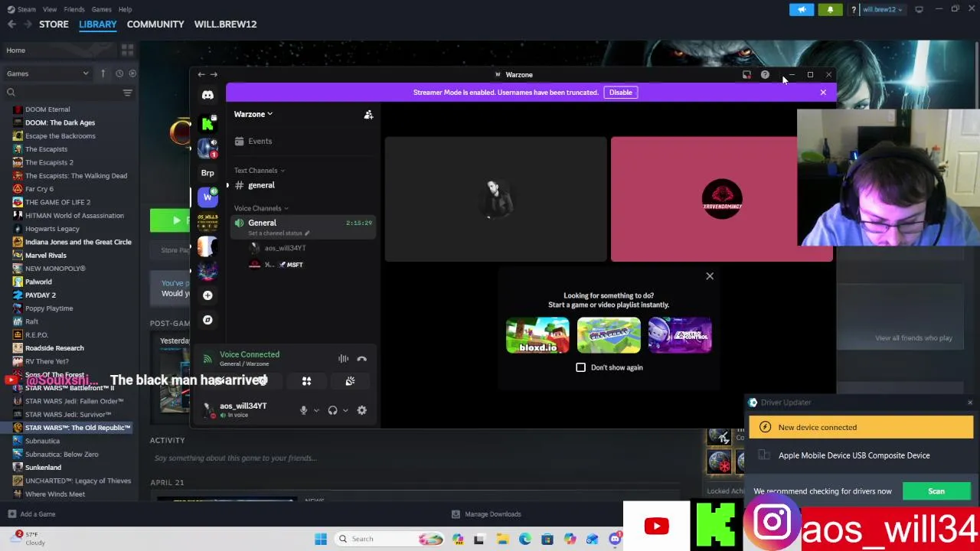Click Add a Server plus icon
Viewport: 980px width, 551px height.
[x=207, y=295]
